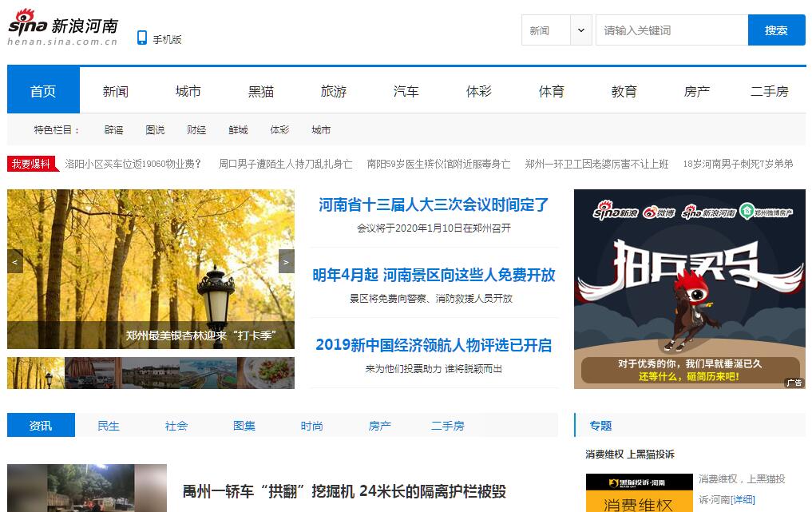Click the red 我要爆料 tag
Screen dimensions: 812x512
pyautogui.click(x=30, y=164)
